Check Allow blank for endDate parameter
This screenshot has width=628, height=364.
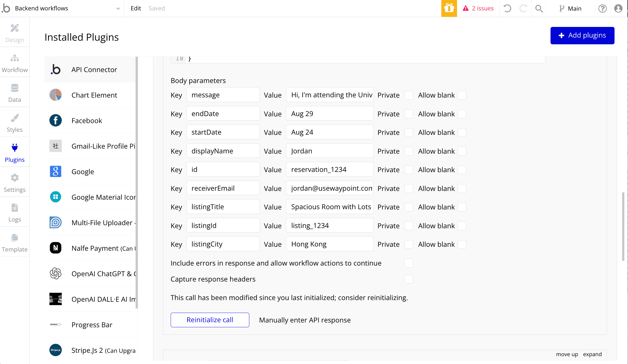click(462, 114)
